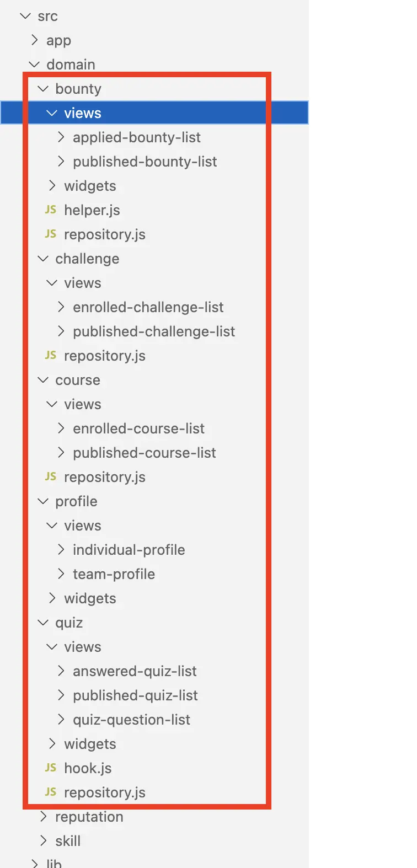Select the individual-profile folder
This screenshot has height=868, width=417.
click(x=129, y=550)
